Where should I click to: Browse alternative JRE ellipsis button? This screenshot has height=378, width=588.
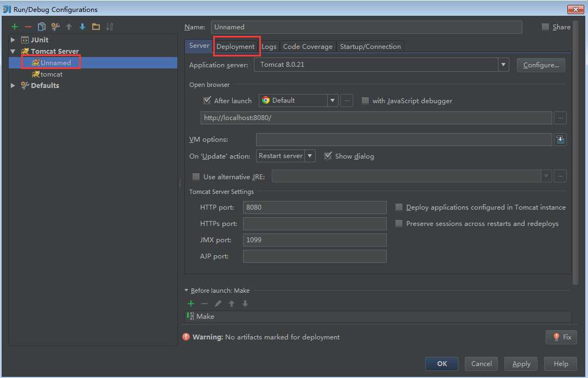click(x=560, y=176)
